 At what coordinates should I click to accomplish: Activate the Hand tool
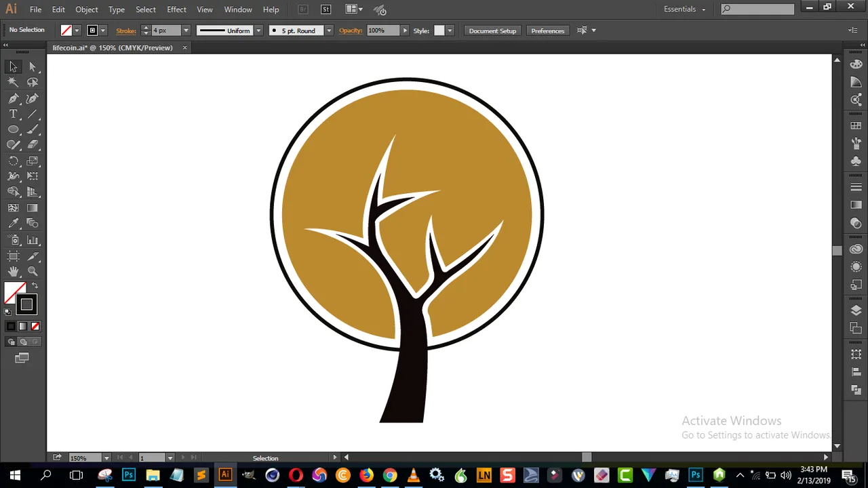click(13, 272)
